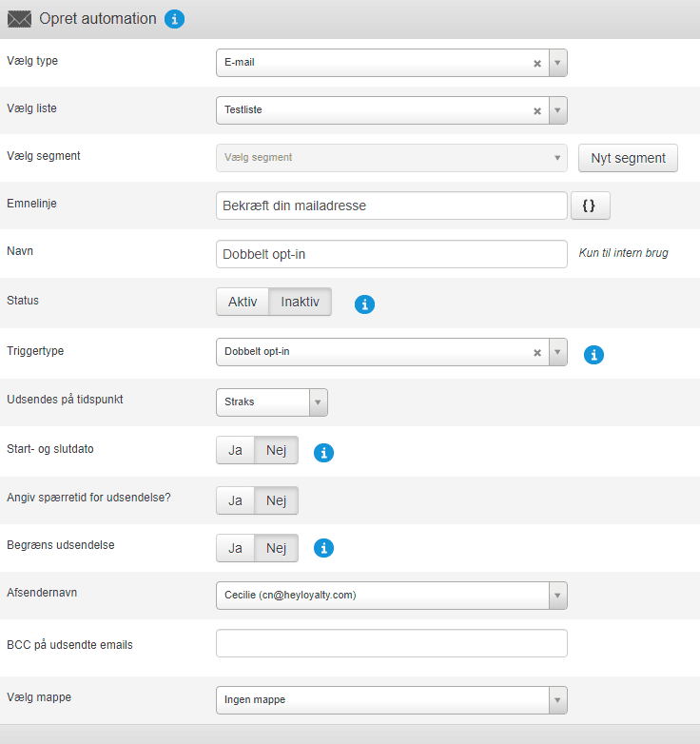Expand the Vælg type dropdown
Viewport: 700px width, 744px height.
557,63
